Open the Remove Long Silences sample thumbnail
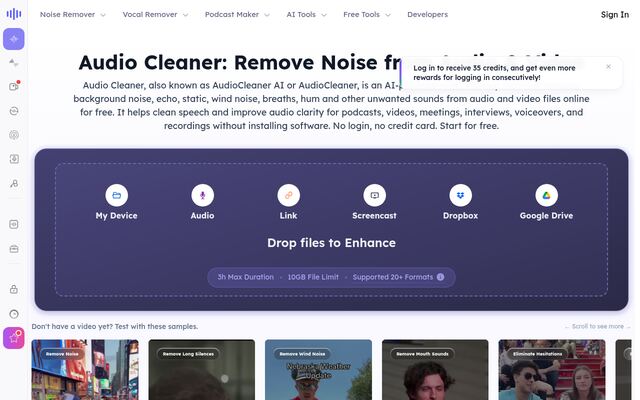Screen dimensions: 640x400 coord(202,370)
